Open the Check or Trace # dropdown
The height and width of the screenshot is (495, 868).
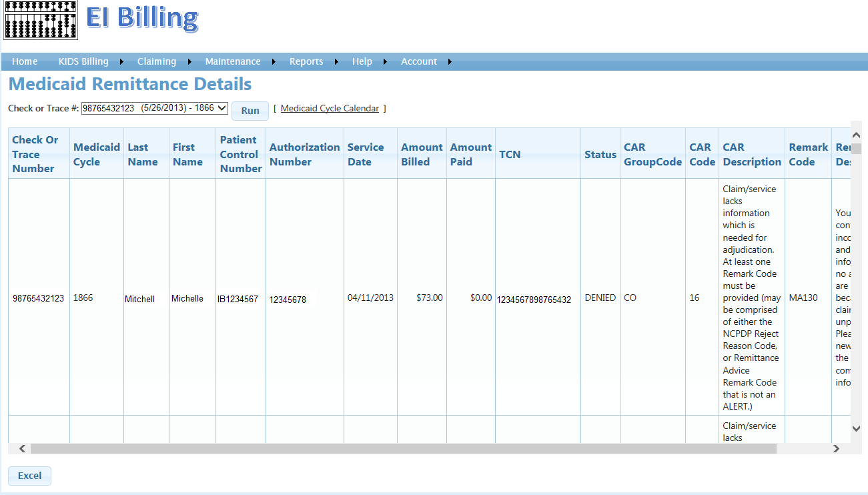tap(155, 108)
